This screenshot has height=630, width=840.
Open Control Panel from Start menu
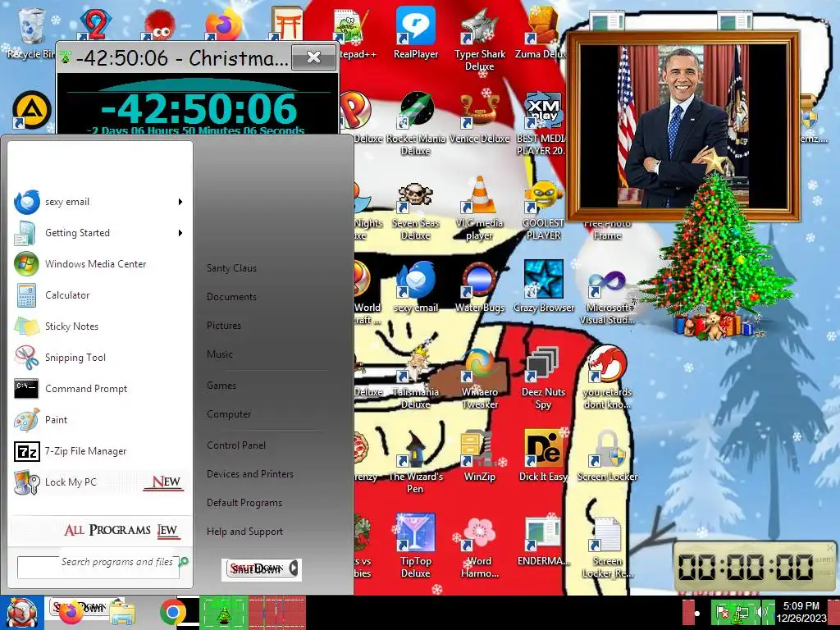[x=236, y=445]
